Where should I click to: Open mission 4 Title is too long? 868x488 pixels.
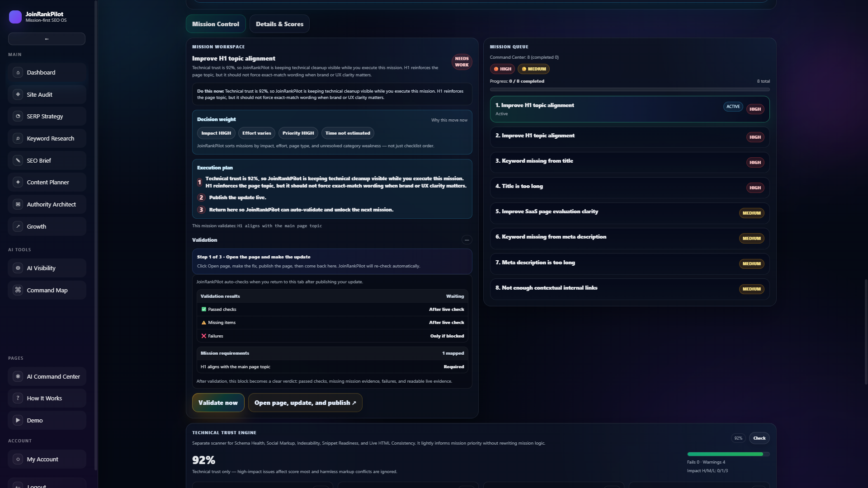pos(630,188)
